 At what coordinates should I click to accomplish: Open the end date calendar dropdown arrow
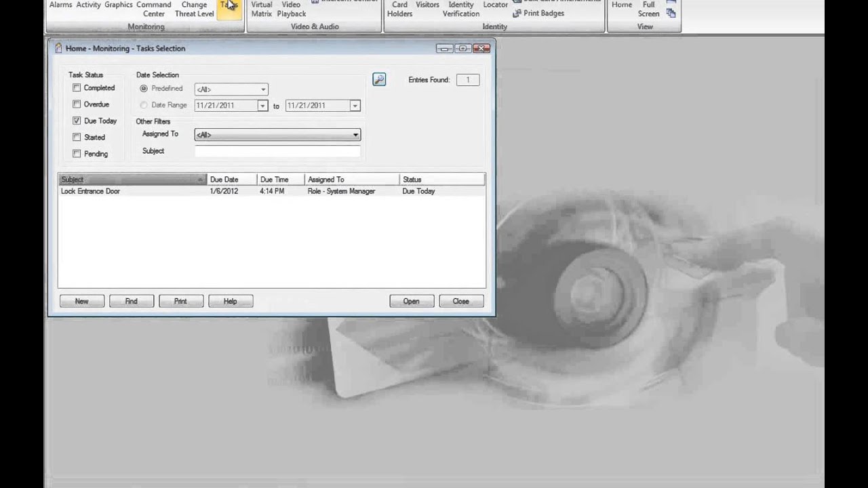tap(354, 106)
